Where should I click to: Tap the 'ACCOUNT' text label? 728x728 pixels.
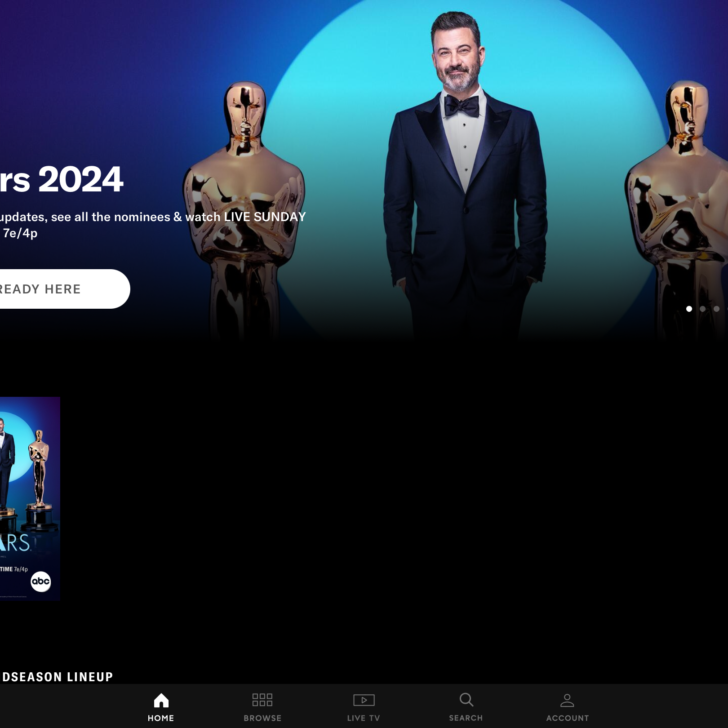click(x=567, y=718)
